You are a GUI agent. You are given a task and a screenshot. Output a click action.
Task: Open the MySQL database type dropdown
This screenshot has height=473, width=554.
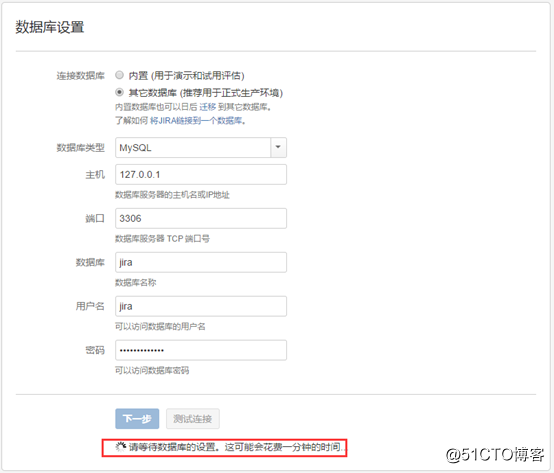click(x=201, y=148)
